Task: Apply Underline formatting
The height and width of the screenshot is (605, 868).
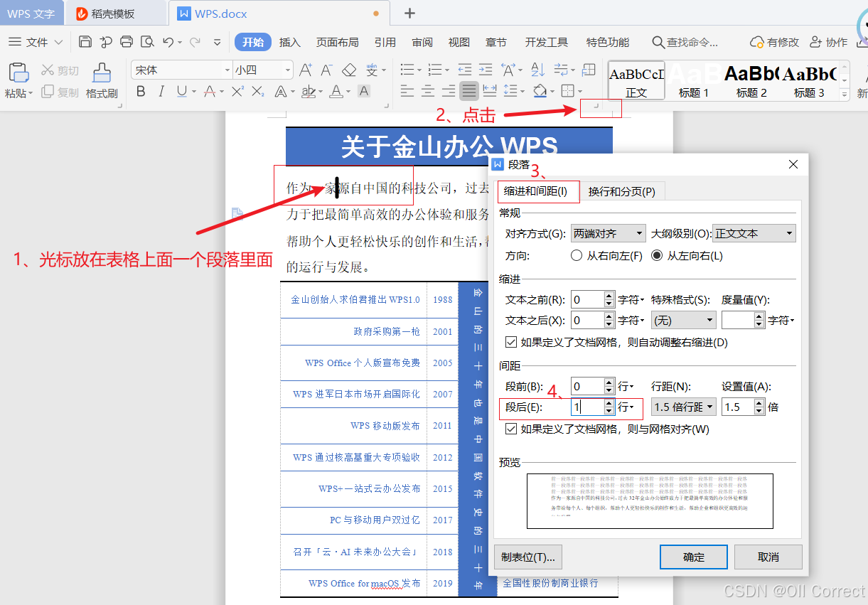Action: coord(182,91)
